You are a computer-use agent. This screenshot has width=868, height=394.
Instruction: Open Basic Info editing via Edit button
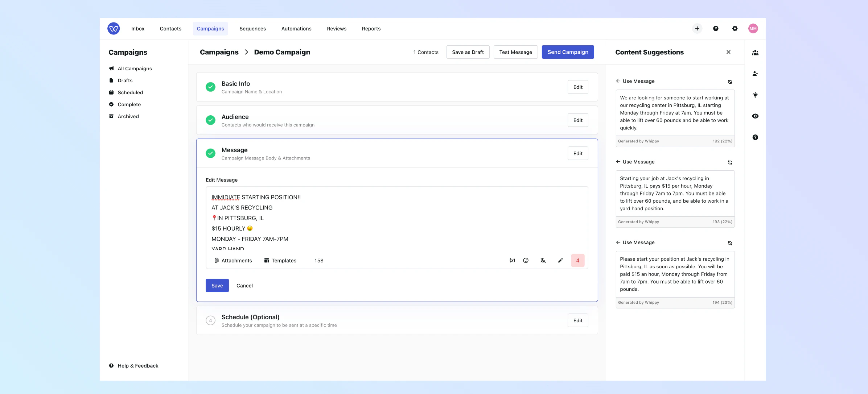point(577,87)
